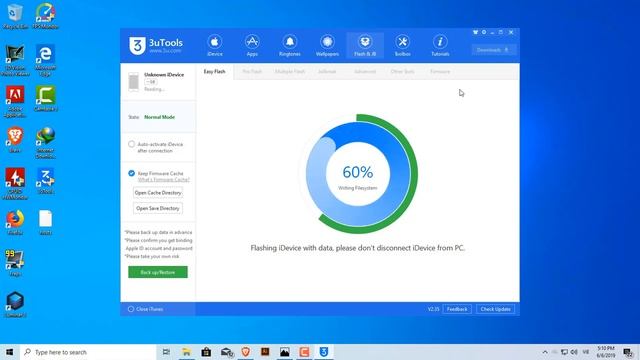This screenshot has height=360, width=640.
Task: Click the 3uTools shield logo
Action: coord(137,45)
